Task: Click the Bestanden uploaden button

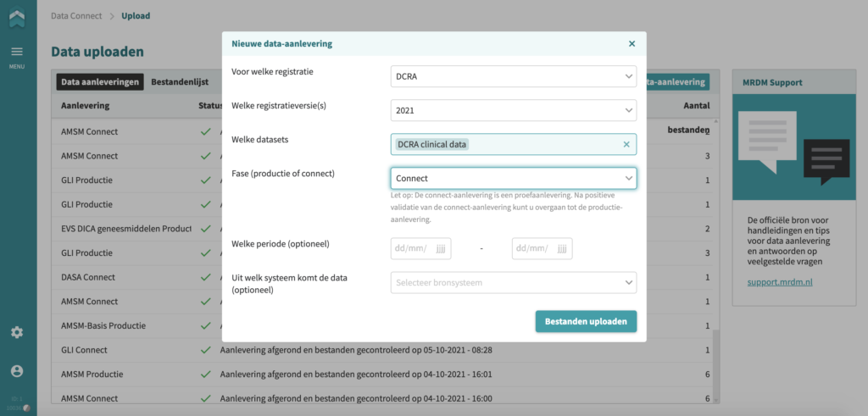Action: tap(586, 321)
